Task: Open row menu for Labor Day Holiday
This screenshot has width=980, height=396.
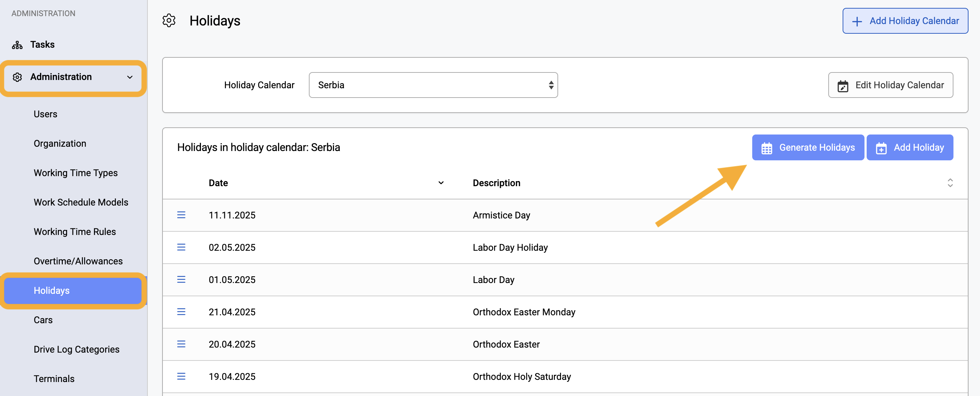Action: click(x=181, y=247)
